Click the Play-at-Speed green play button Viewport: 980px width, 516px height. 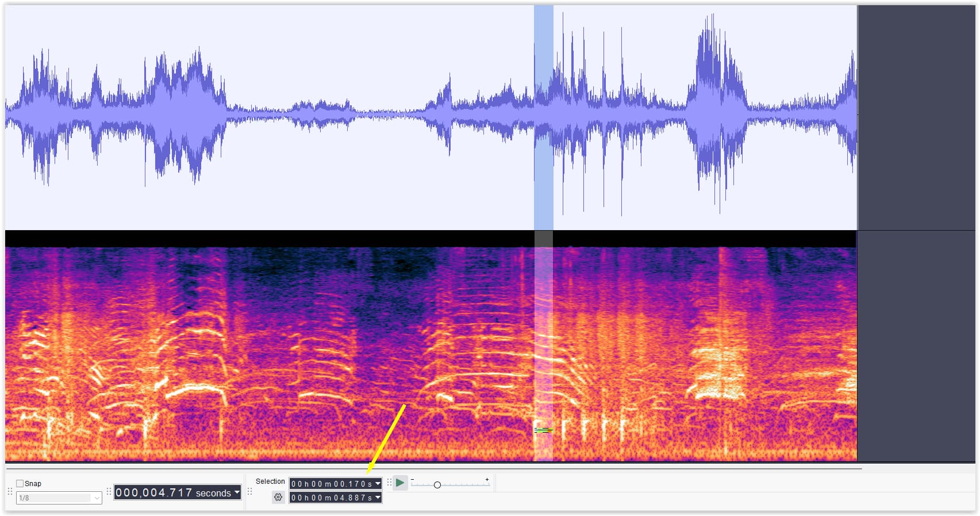[x=400, y=483]
